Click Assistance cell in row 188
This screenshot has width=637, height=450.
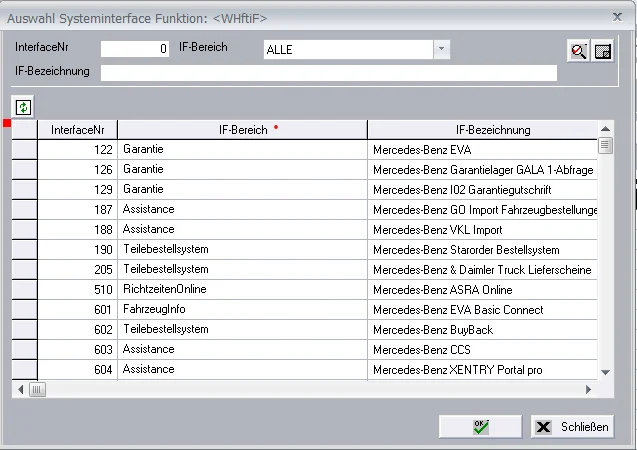pos(243,229)
